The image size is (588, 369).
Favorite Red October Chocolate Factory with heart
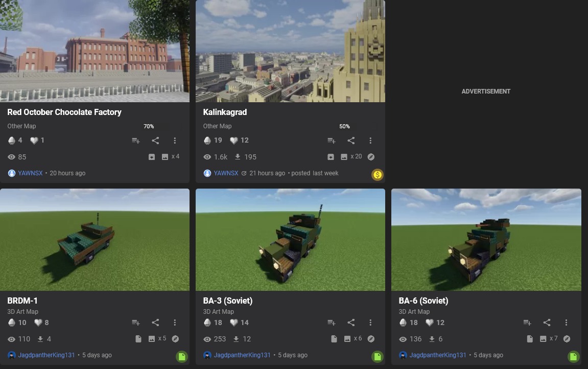pyautogui.click(x=34, y=140)
